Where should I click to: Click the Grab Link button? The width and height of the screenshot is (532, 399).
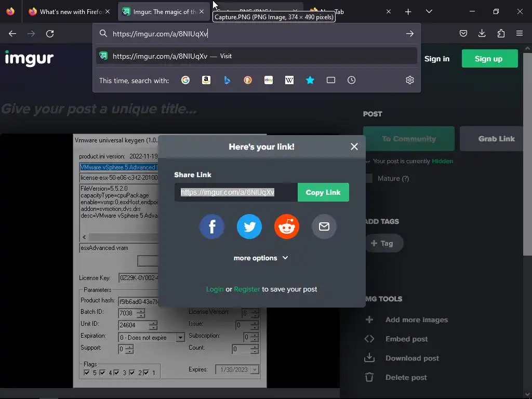tap(491, 139)
